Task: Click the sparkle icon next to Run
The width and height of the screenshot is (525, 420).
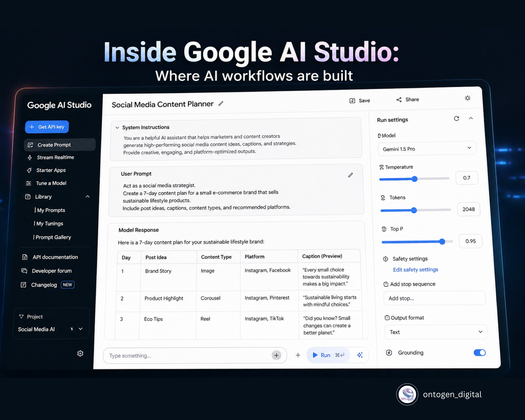Action: tap(360, 355)
